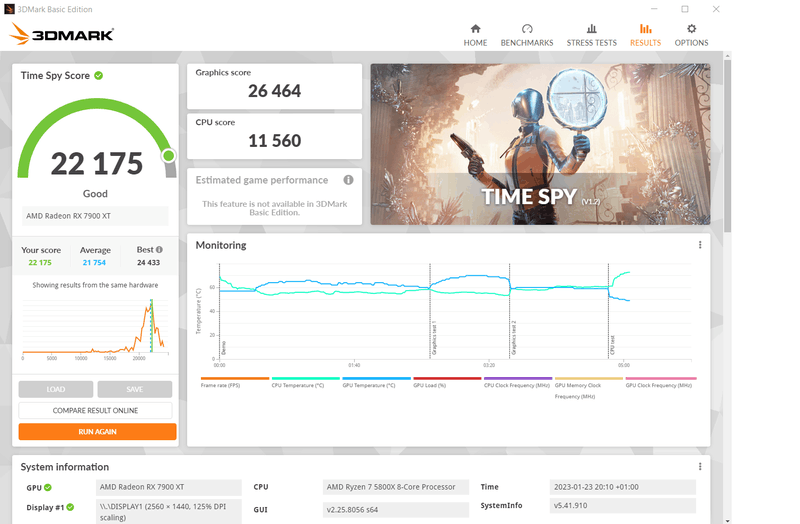
Task: Open the Monitoring panel three-dot menu
Action: pyautogui.click(x=699, y=245)
